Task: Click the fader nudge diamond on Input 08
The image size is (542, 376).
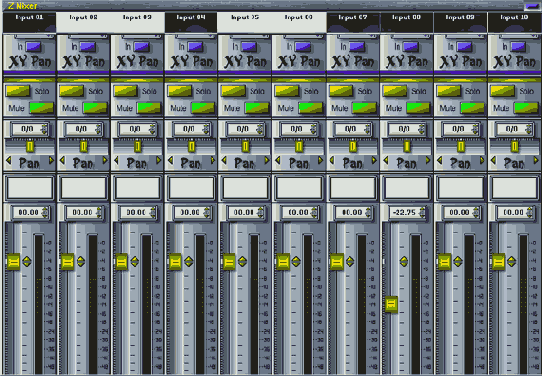Action: pyautogui.click(x=404, y=261)
